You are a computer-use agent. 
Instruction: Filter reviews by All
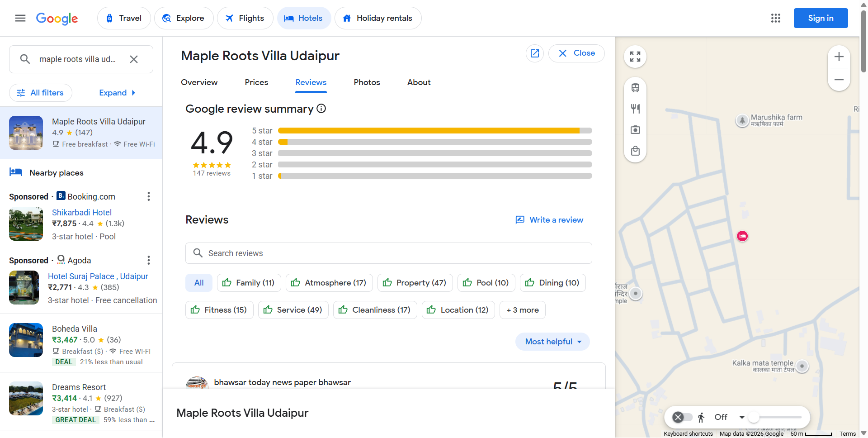[x=199, y=283]
